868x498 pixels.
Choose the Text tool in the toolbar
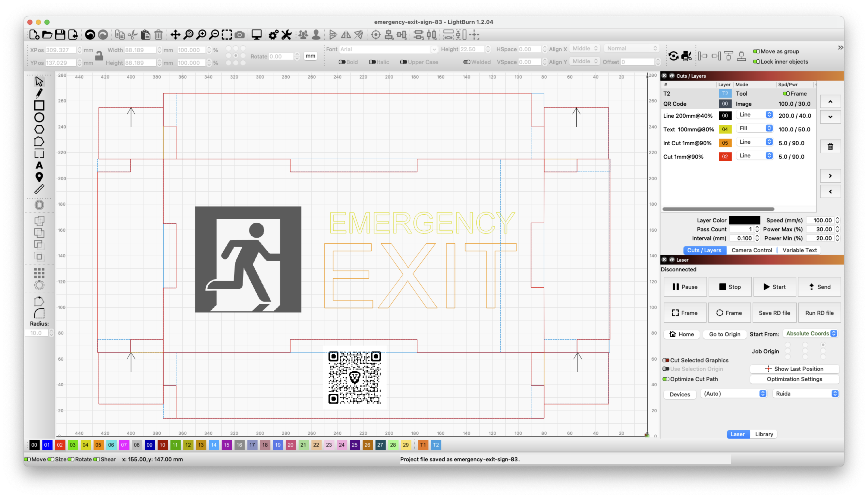click(39, 165)
